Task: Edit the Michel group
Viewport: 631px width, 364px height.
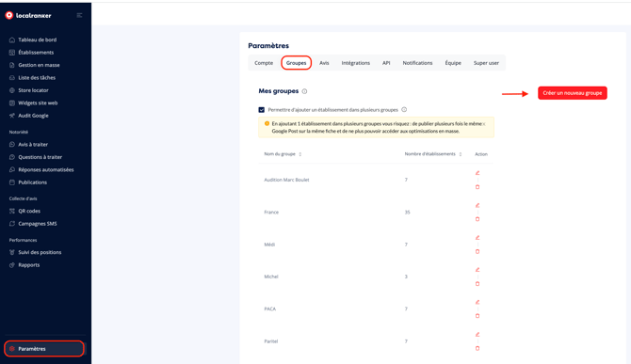Action: (477, 270)
